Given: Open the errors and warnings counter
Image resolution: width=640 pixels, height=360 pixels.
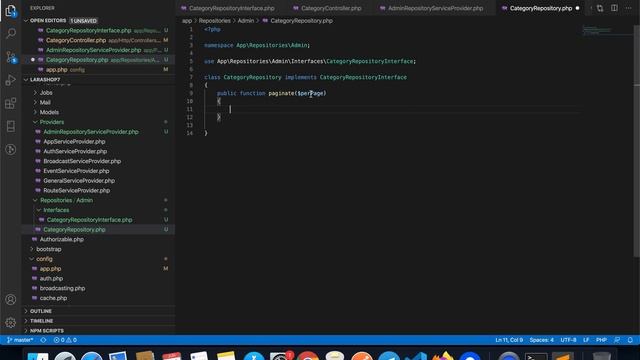Looking at the screenshot, I should pyautogui.click(x=65, y=340).
